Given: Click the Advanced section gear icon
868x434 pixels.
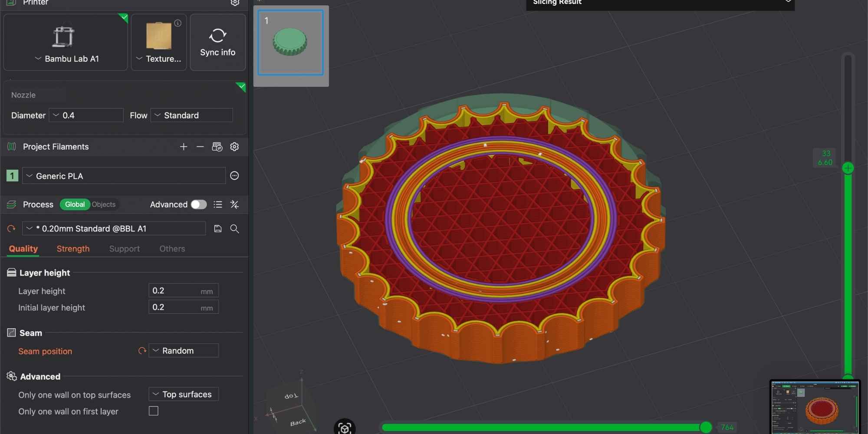Looking at the screenshot, I should click(x=12, y=376).
